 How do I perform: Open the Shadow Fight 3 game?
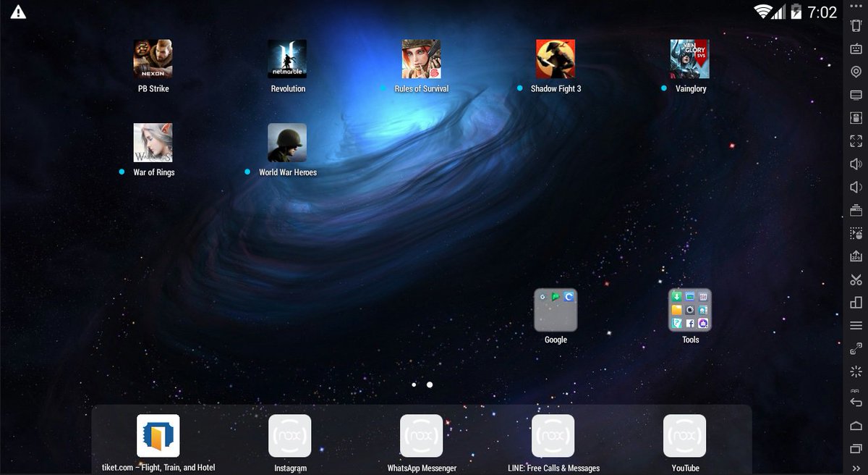[556, 59]
